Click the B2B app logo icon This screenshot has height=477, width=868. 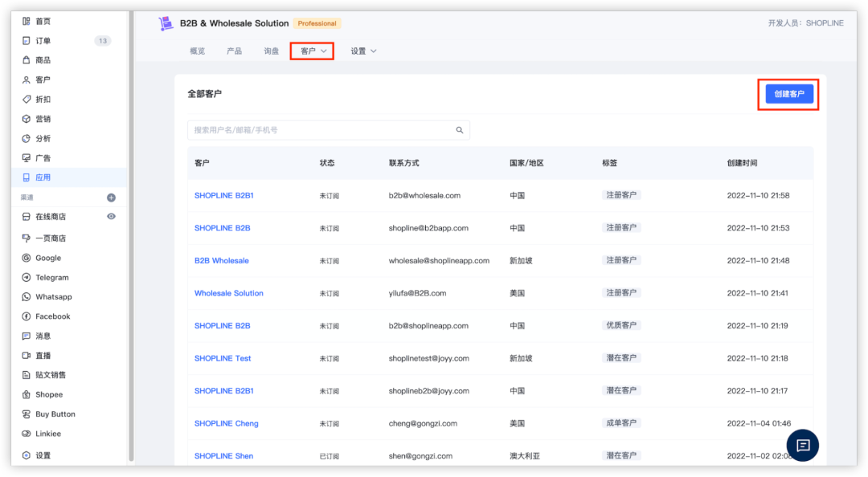[166, 23]
